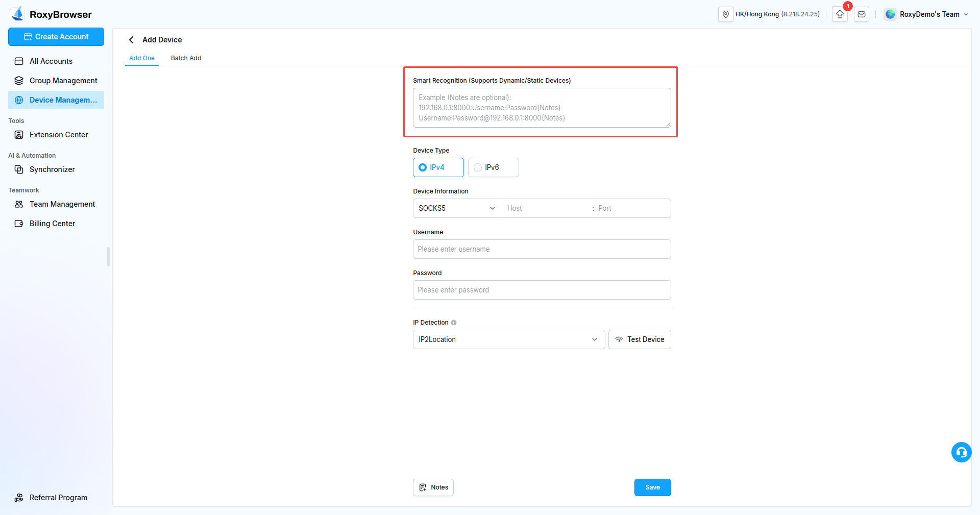Open the IP2Location dropdown

pos(509,339)
